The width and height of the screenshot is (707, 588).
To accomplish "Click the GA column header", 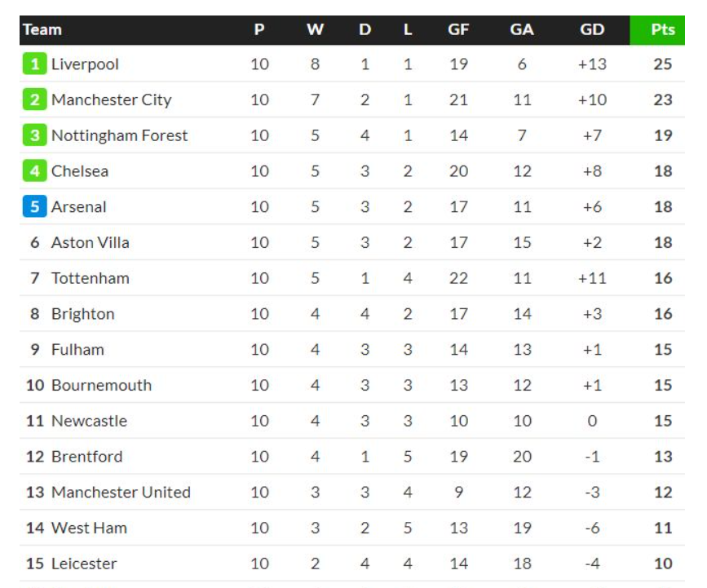I will click(x=522, y=29).
